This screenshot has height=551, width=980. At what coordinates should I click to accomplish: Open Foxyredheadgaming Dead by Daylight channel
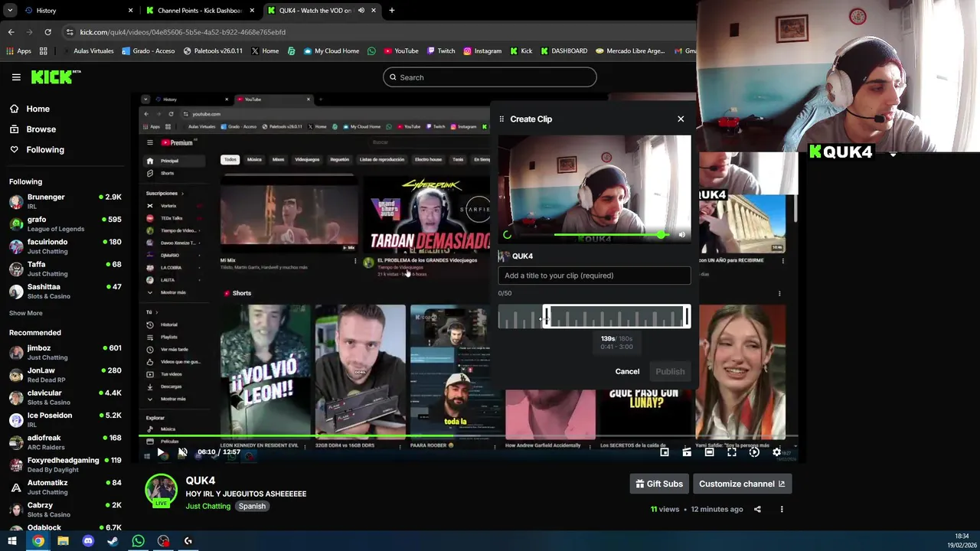(x=65, y=465)
